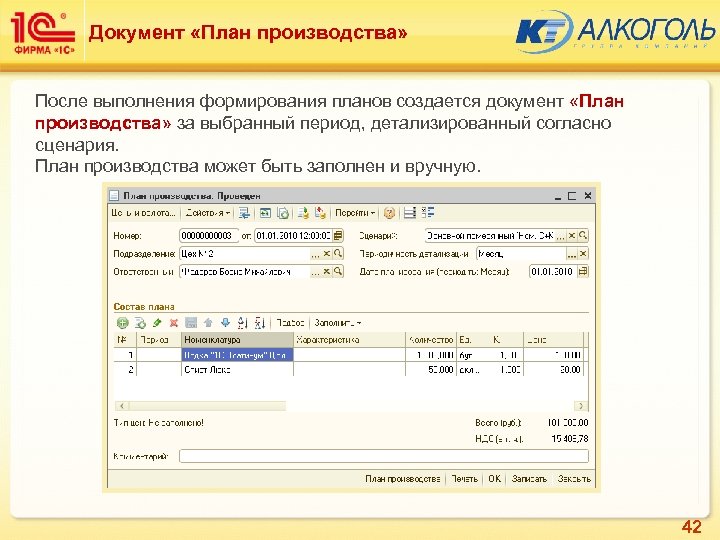
Task: Click the ellipsis selector in Ответственный field
Action: coord(315,271)
